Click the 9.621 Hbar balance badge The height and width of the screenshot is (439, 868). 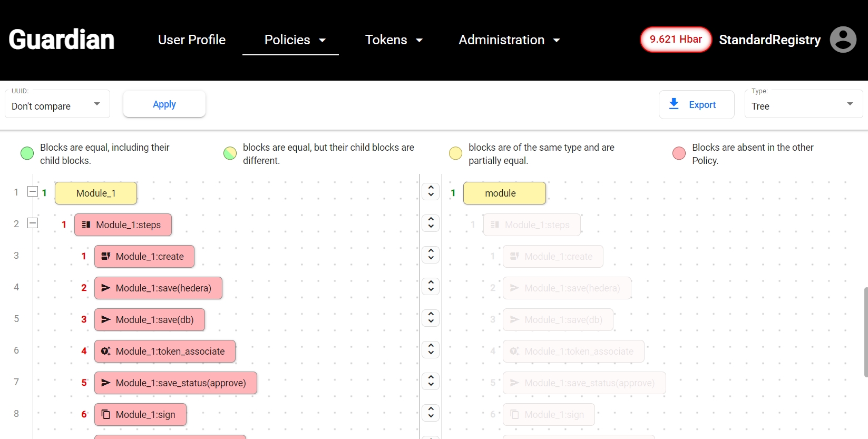[x=676, y=40]
